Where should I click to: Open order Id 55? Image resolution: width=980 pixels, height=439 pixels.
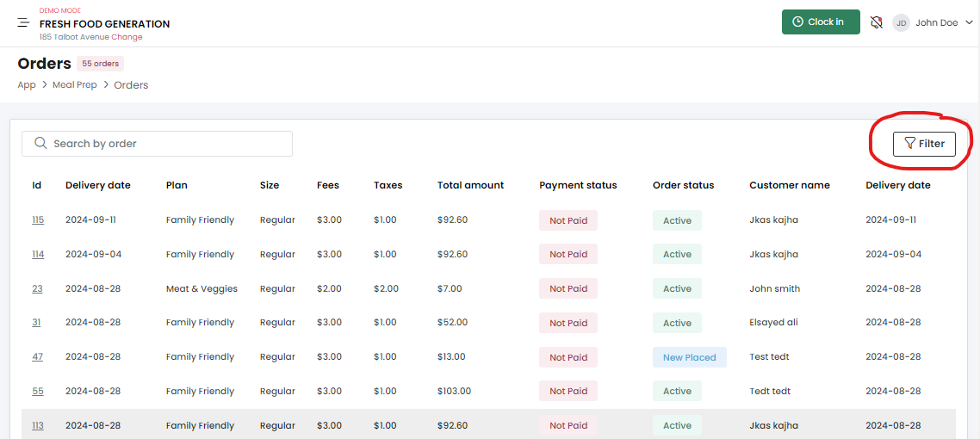38,391
